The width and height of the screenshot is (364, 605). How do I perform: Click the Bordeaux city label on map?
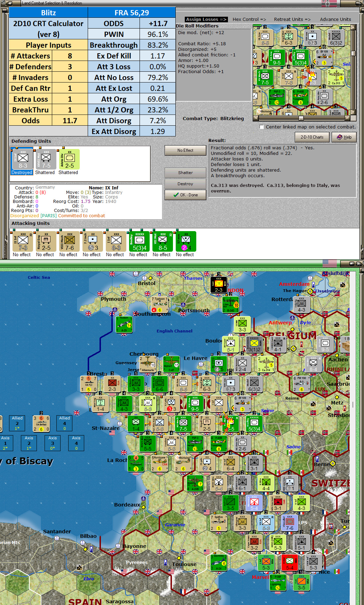pyautogui.click(x=127, y=505)
